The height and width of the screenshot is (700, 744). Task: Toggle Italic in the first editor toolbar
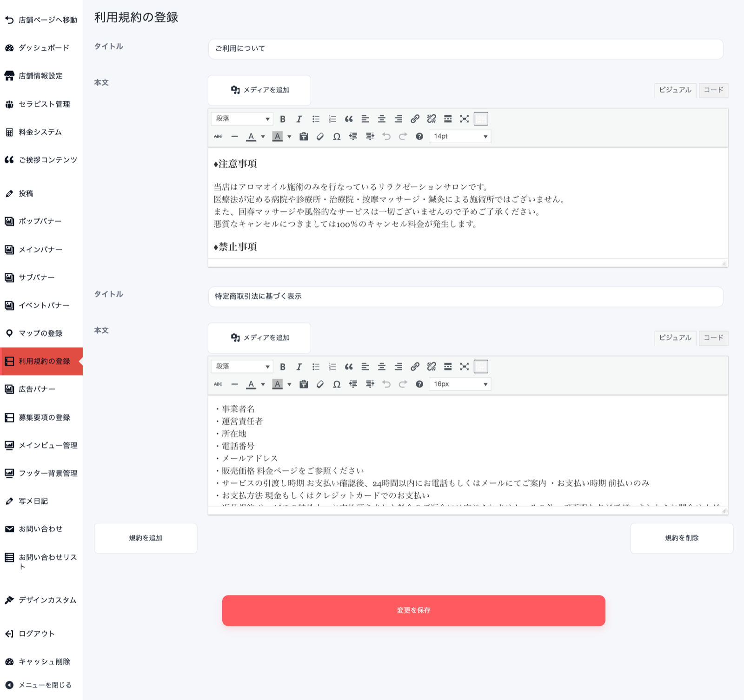coord(299,119)
